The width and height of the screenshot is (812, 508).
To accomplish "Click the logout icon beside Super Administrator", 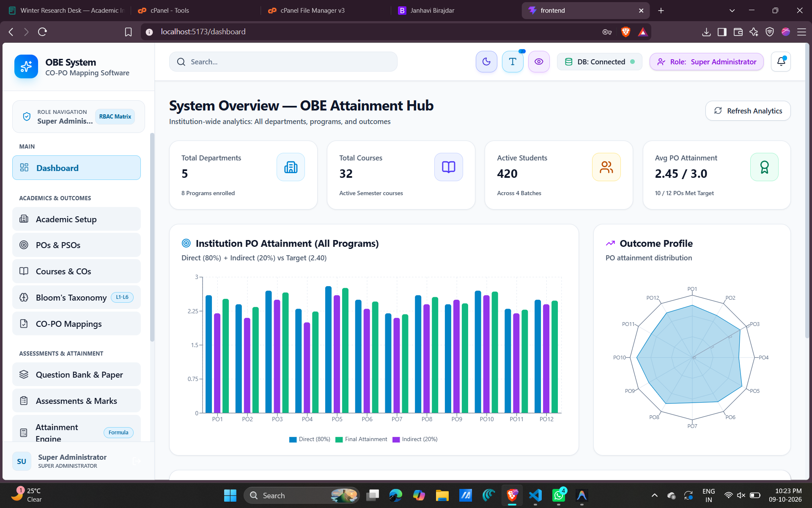I will [137, 461].
